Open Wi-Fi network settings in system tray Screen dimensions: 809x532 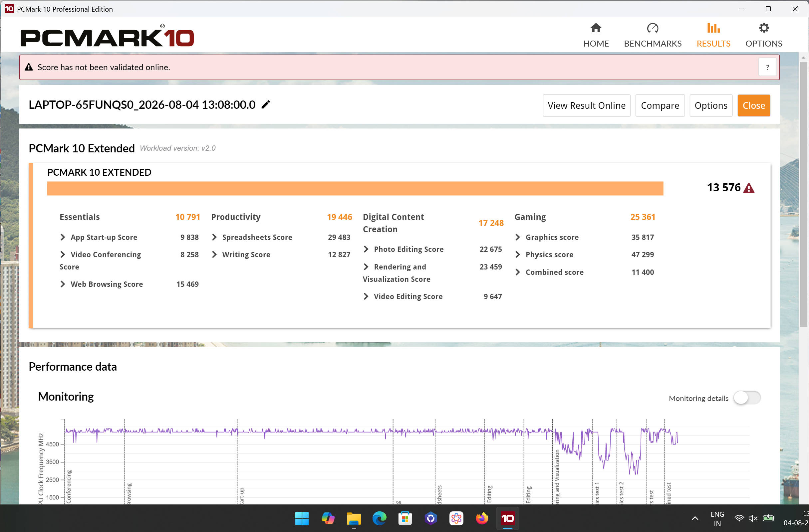coord(739,518)
